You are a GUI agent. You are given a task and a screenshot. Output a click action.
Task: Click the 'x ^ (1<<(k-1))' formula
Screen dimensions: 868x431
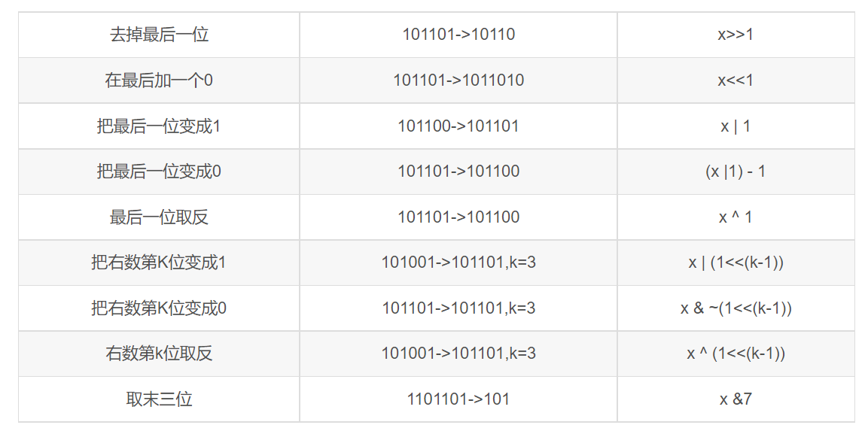(736, 354)
